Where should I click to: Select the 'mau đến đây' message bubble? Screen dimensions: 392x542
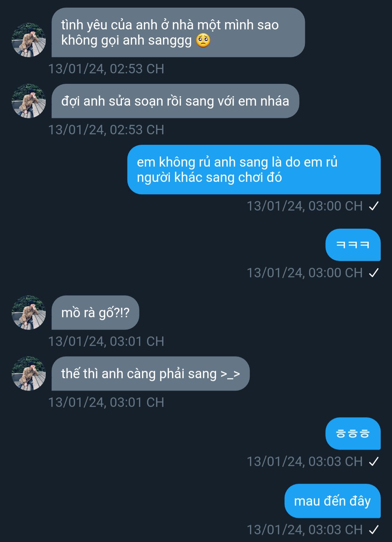(332, 501)
